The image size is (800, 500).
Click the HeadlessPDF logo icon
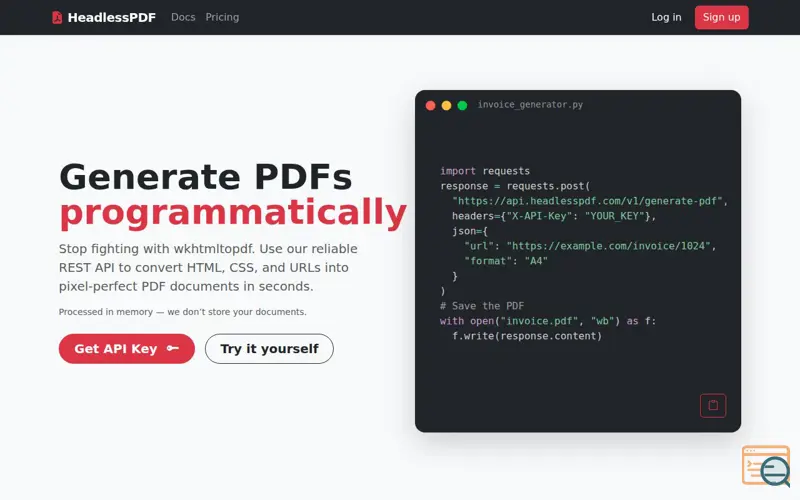(57, 17)
